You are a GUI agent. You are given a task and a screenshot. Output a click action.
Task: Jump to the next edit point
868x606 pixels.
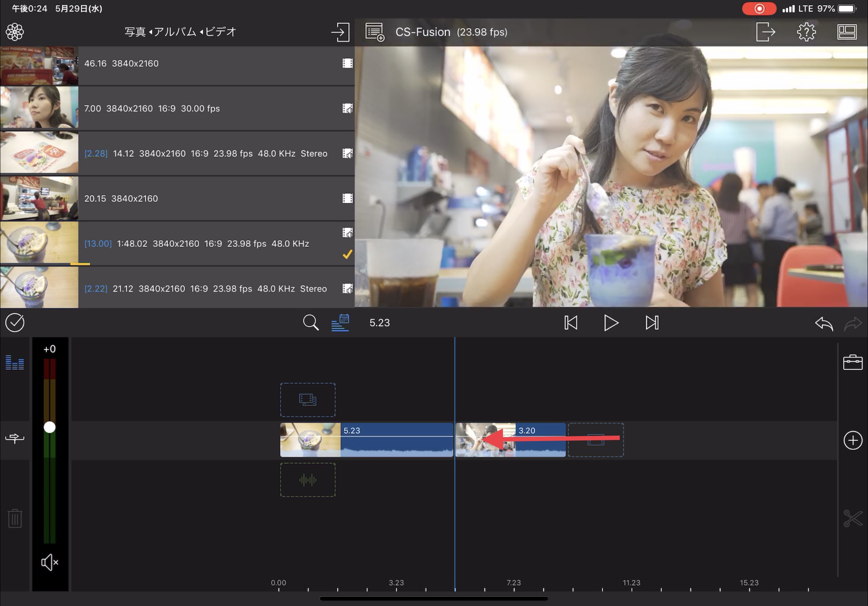[652, 323]
